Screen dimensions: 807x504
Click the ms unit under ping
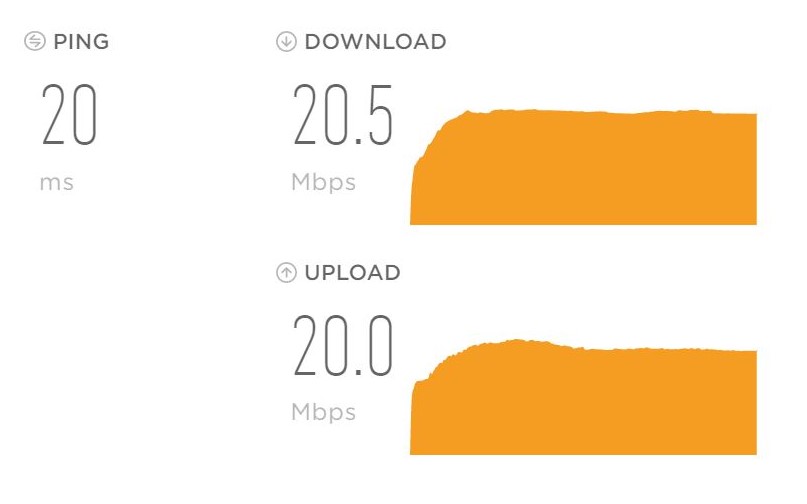[x=57, y=183]
